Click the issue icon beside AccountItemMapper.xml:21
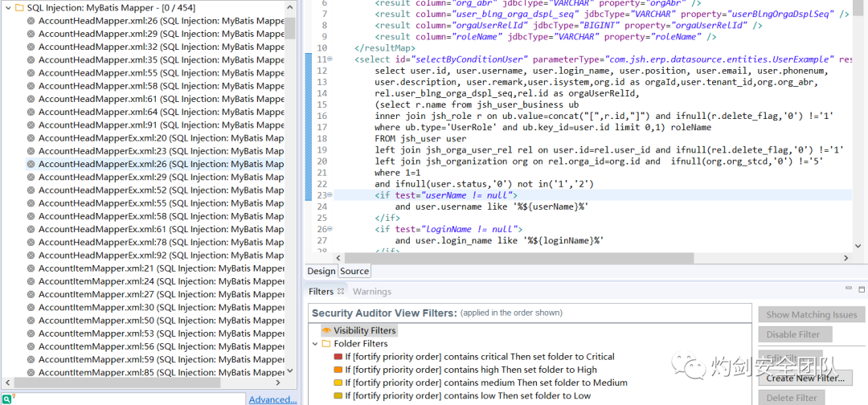Screen dimensions: 868x405 (31, 268)
